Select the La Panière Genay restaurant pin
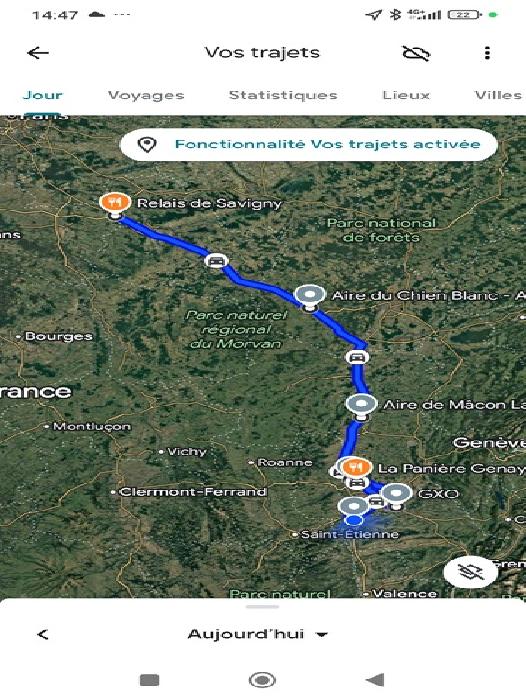This screenshot has width=526, height=700. 355,467
